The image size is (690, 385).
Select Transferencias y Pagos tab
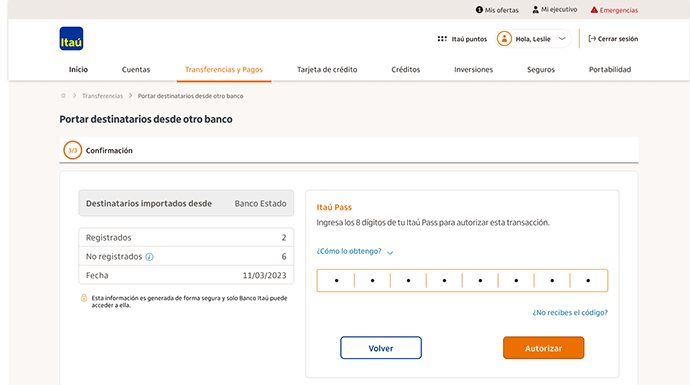224,70
